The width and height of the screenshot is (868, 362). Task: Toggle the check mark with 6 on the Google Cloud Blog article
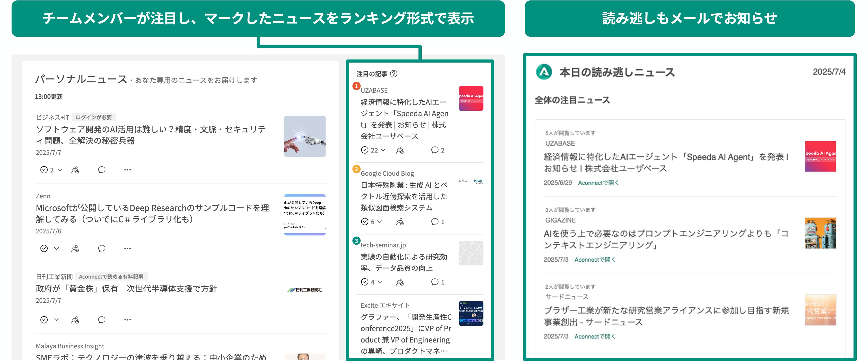click(365, 221)
